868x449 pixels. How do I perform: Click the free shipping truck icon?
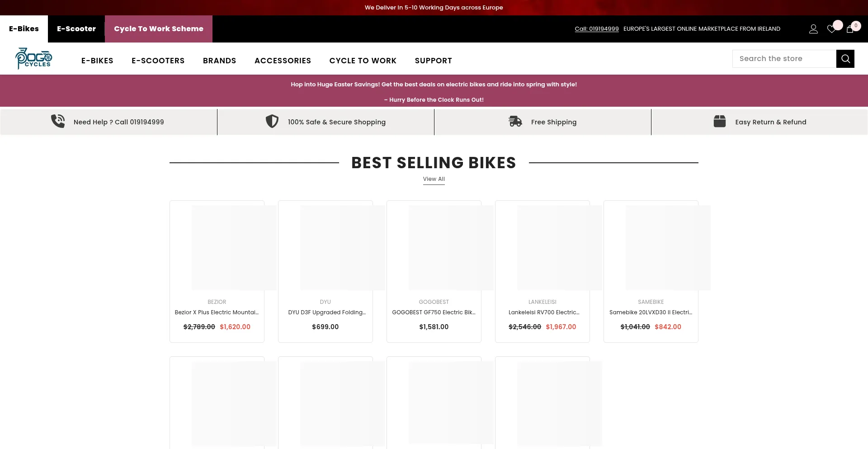pos(515,121)
